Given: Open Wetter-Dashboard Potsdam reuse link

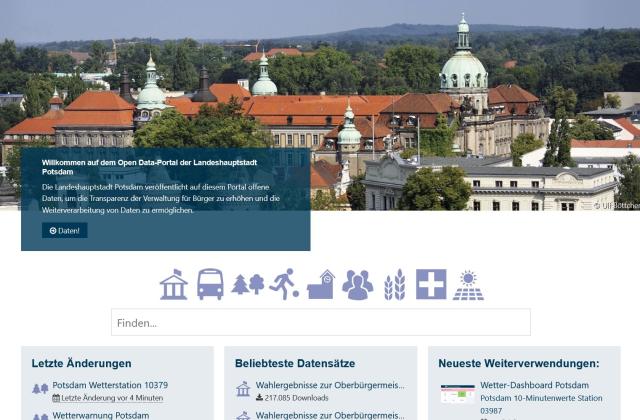Looking at the screenshot, I should (x=534, y=385).
